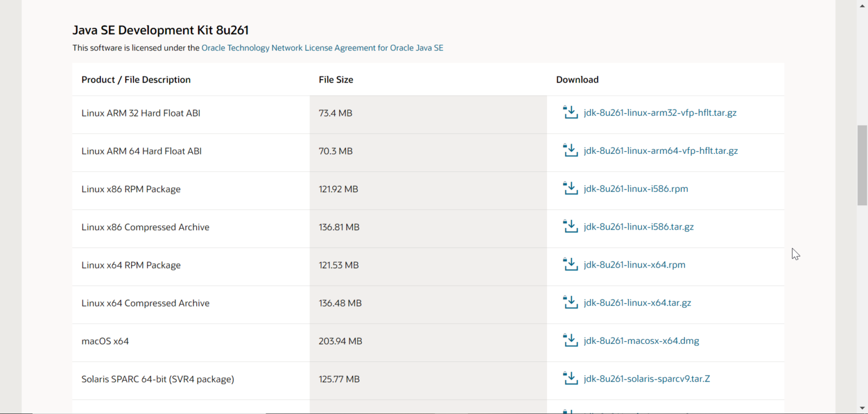Download jdk-8u261-linux-arm64-vfp-hflt.tar.gz file link

(x=661, y=150)
